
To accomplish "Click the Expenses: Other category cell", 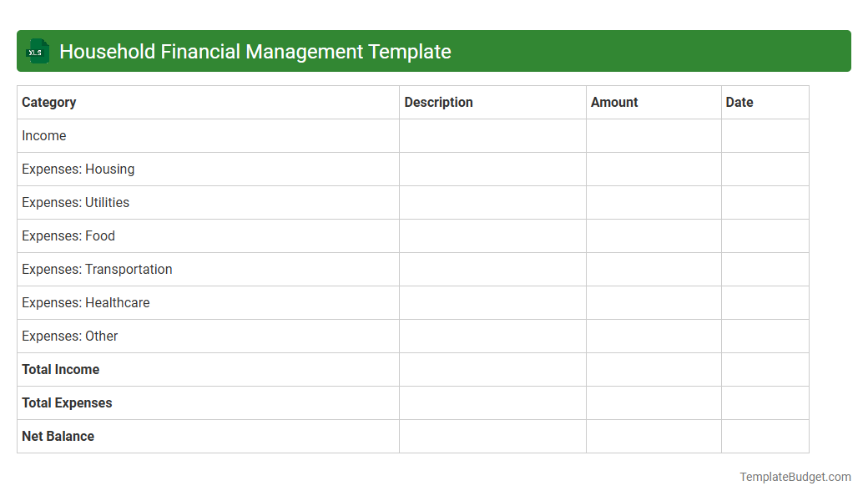I will [x=69, y=336].
